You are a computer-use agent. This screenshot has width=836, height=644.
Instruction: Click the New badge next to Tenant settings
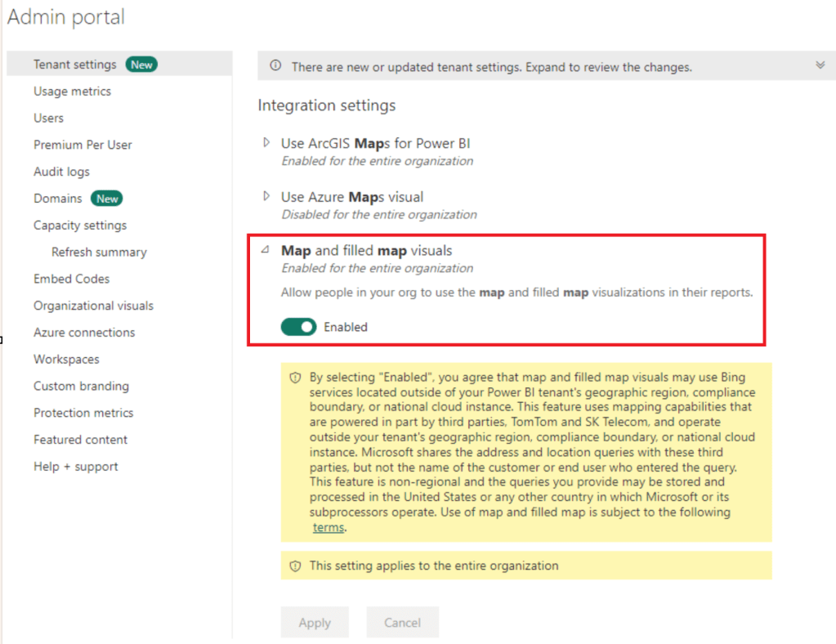[x=141, y=65]
